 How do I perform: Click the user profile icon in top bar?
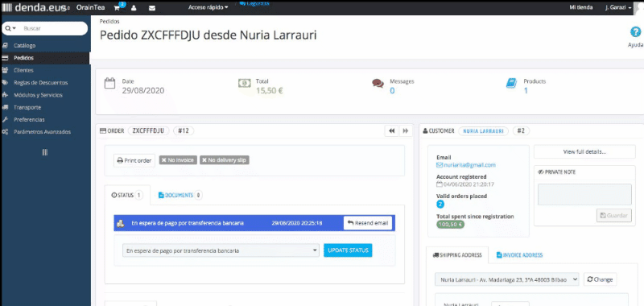pyautogui.click(x=134, y=8)
